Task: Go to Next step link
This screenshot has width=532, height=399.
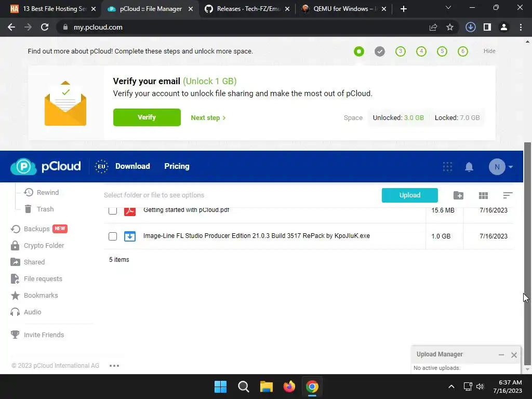Action: point(208,118)
